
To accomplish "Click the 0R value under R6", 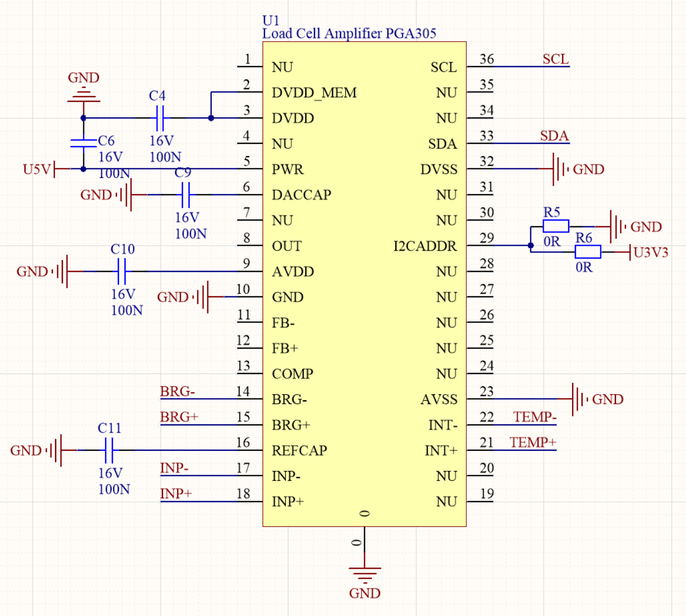I will [584, 267].
